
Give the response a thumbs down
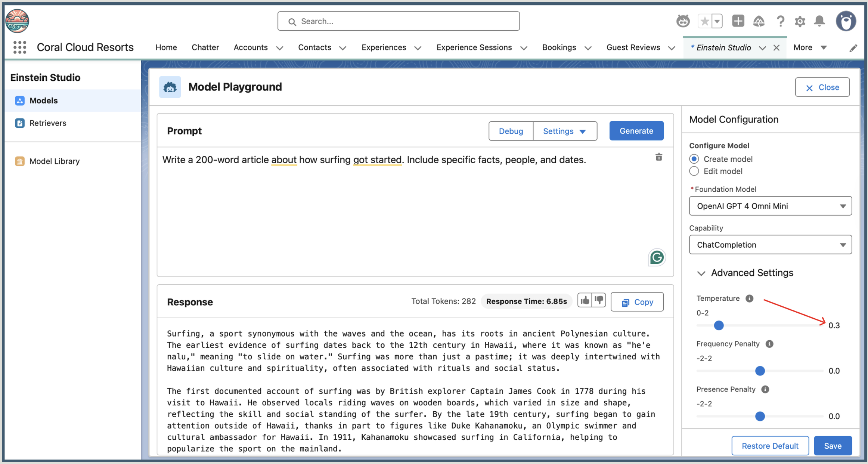pyautogui.click(x=599, y=300)
